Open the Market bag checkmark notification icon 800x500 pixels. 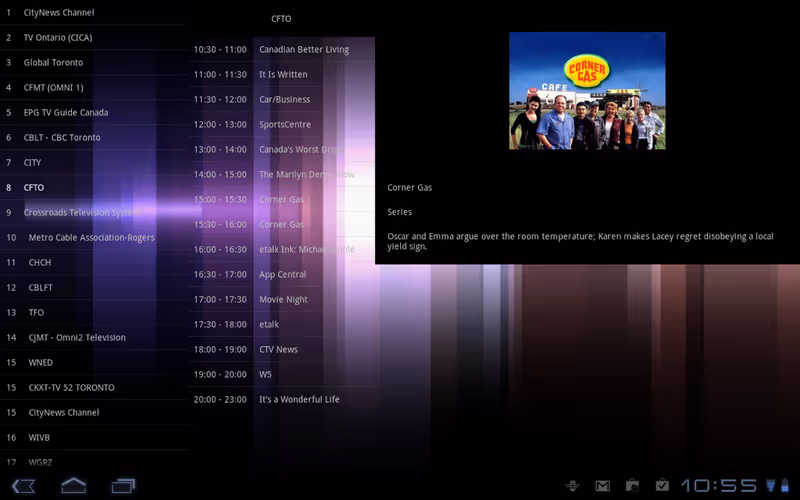(662, 485)
